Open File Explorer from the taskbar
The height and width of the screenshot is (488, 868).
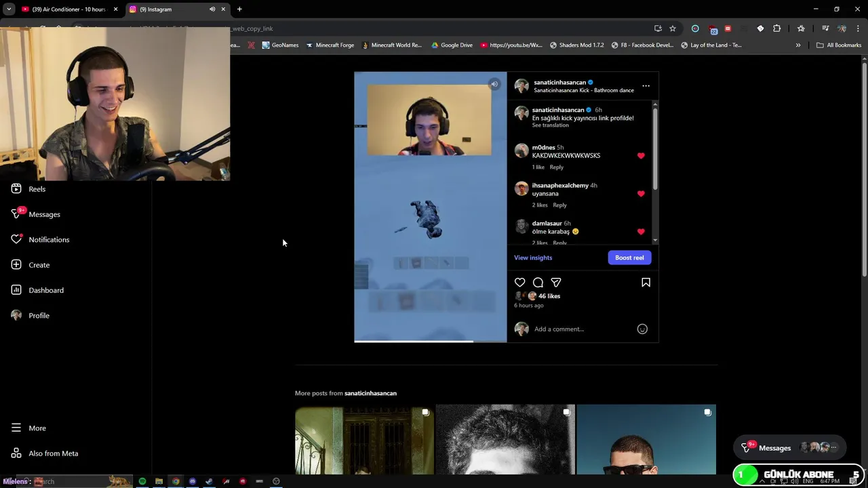(159, 481)
